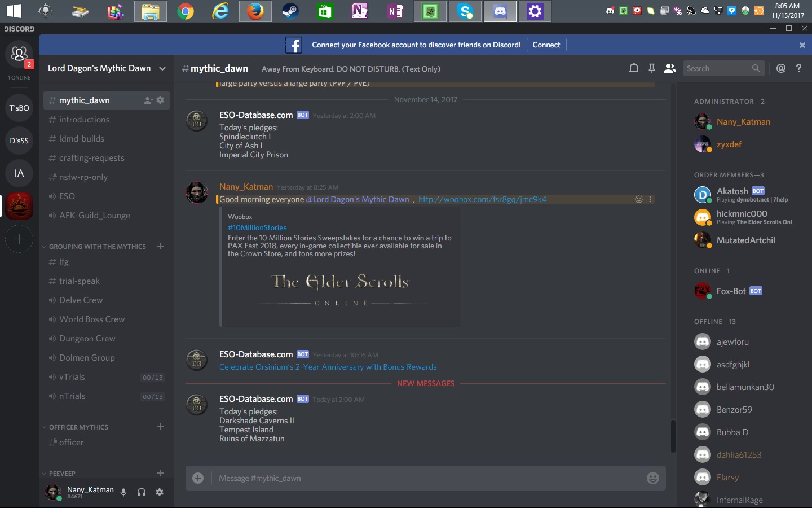Create instant invite for mythic_dawn channel
Image resolution: width=812 pixels, height=508 pixels.
coord(148,100)
